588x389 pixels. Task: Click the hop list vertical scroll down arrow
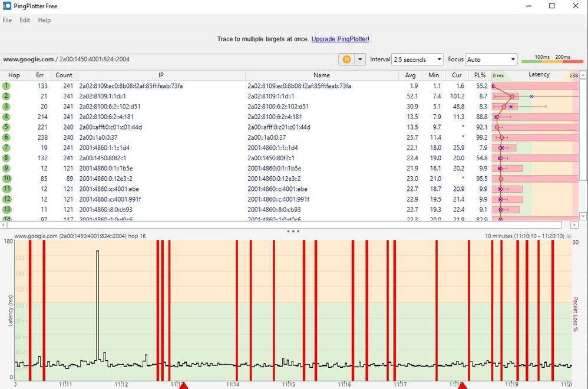click(x=583, y=216)
